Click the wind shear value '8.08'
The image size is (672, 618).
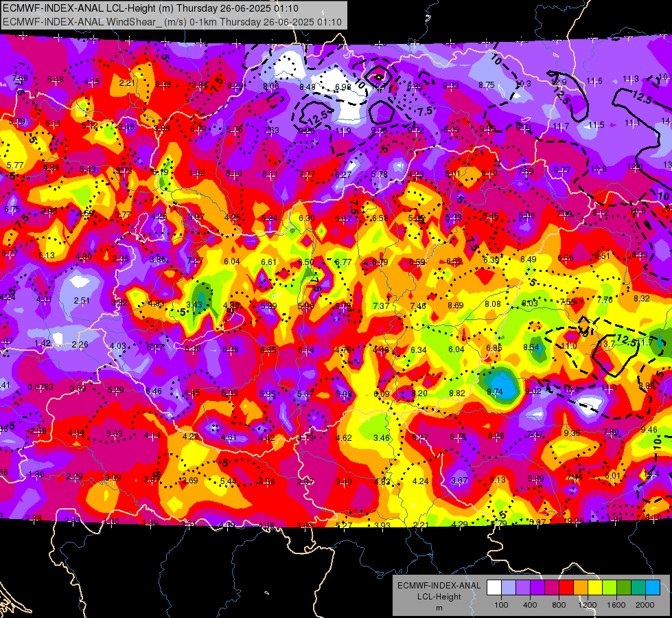pos(493,304)
